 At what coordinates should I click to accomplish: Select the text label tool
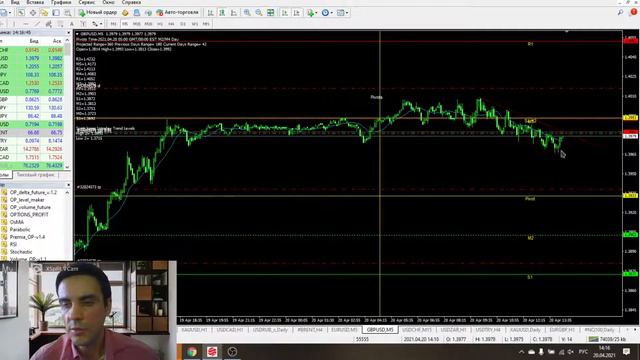tap(83, 24)
